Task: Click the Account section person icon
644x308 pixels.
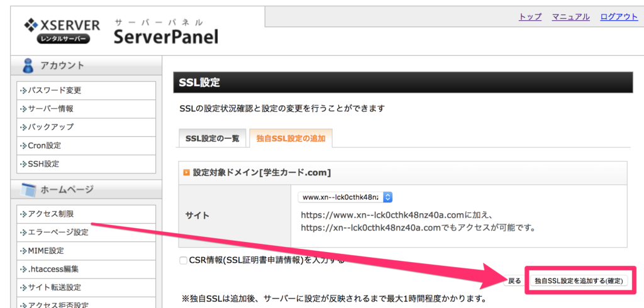Action: [29, 65]
